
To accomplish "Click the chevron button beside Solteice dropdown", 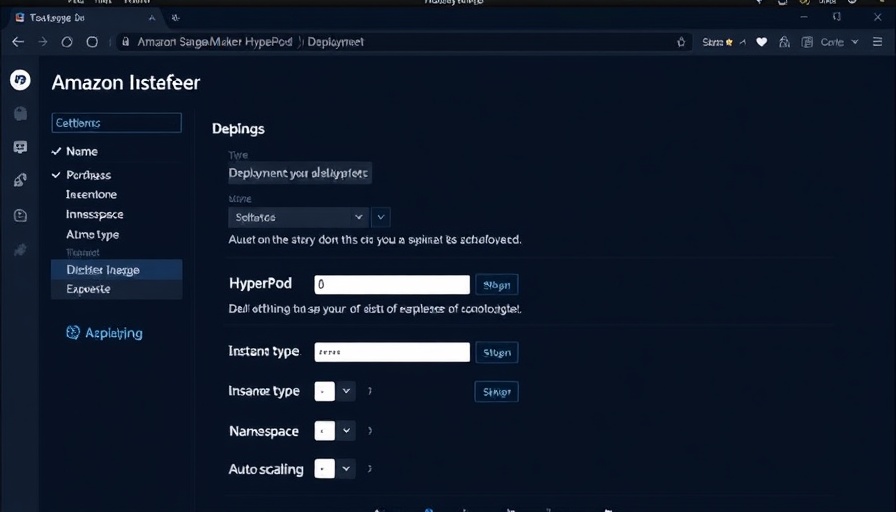I will coord(381,217).
